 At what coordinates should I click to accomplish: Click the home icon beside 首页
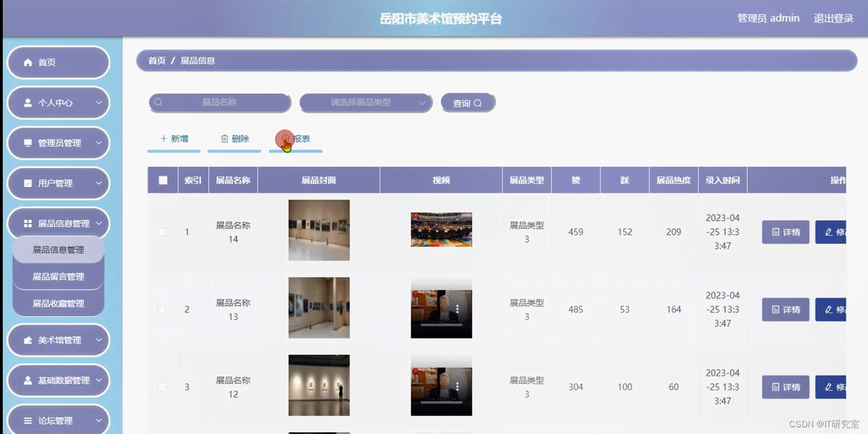[x=28, y=63]
